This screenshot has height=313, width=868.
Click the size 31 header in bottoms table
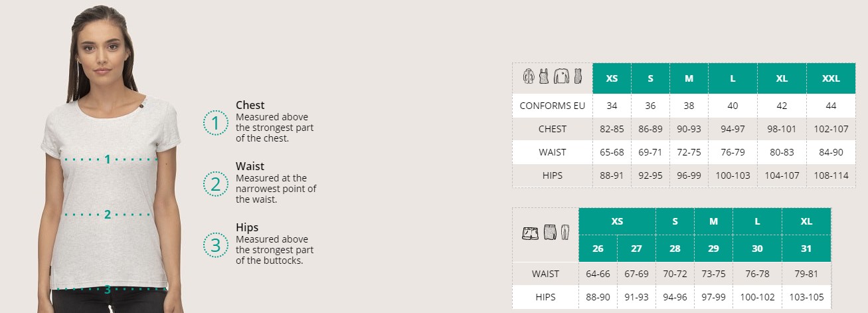coord(806,249)
